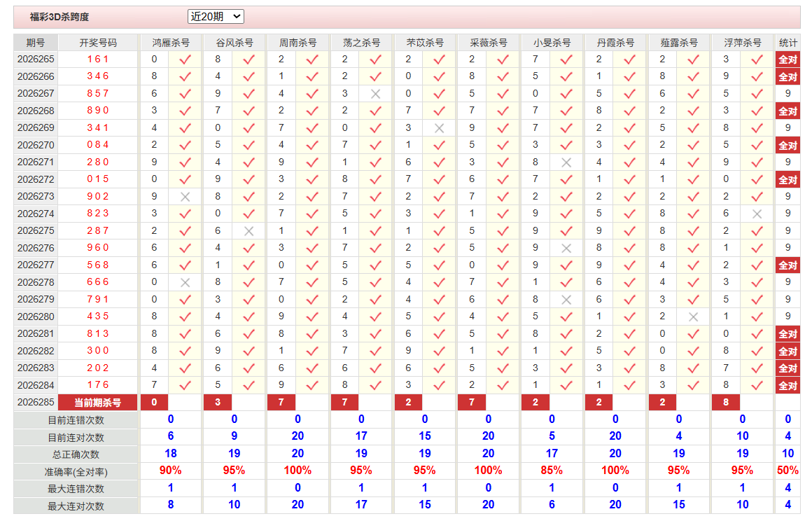Click the 福彩3D杀跨度 title
The width and height of the screenshot is (812, 528).
pyautogui.click(x=59, y=17)
